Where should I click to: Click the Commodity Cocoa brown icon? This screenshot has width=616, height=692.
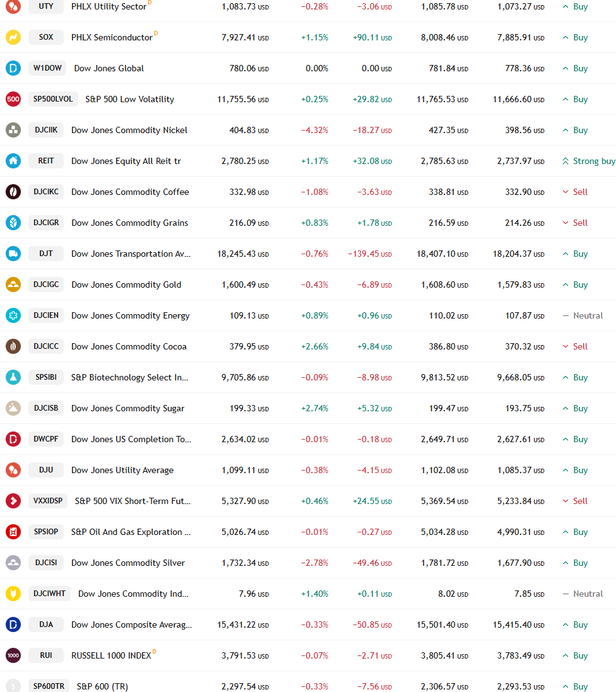pos(13,346)
